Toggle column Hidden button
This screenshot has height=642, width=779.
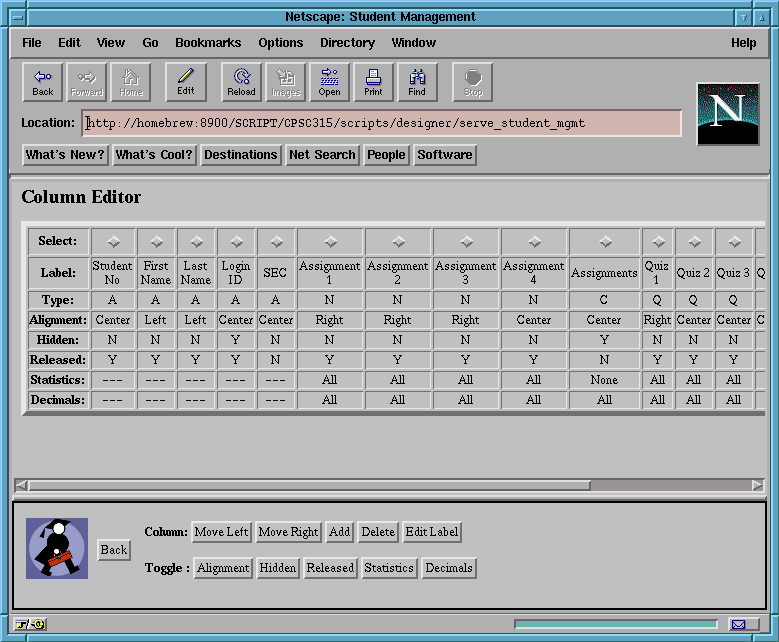point(278,568)
